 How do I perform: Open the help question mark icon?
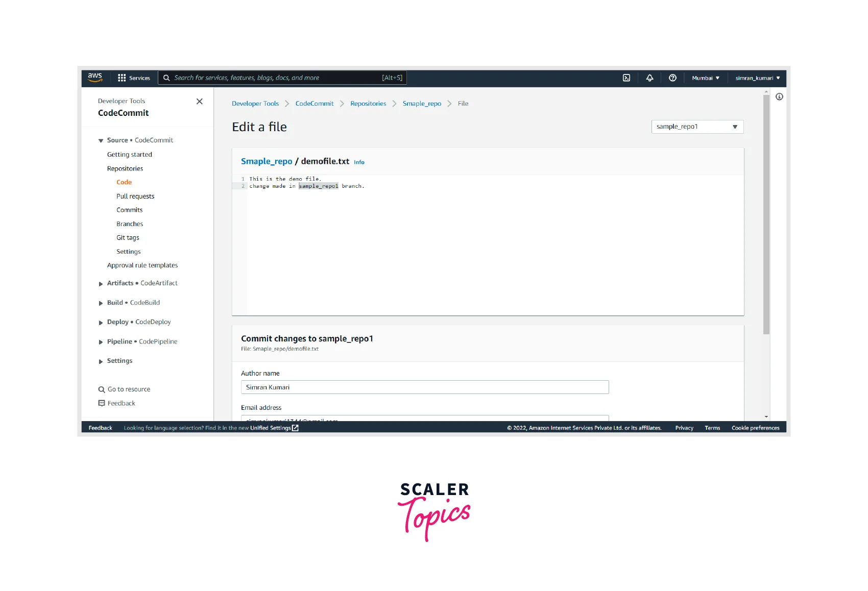click(672, 78)
